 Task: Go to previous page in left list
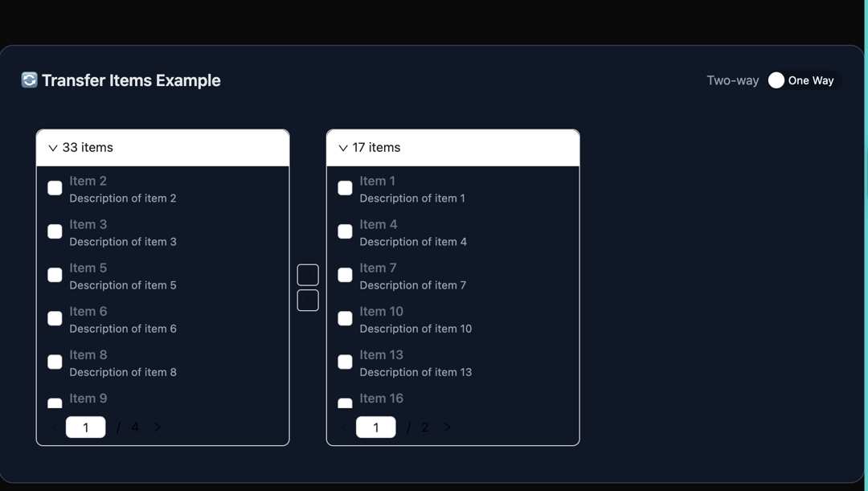click(x=55, y=428)
